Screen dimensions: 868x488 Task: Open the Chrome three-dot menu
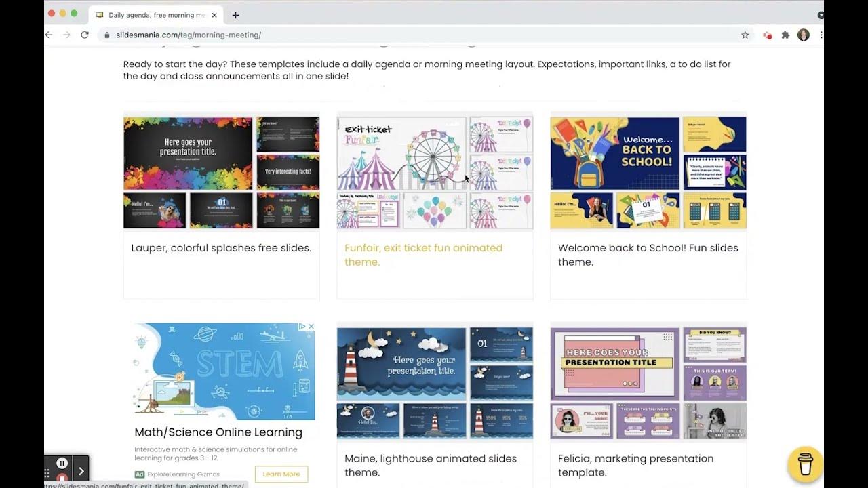coord(821,35)
